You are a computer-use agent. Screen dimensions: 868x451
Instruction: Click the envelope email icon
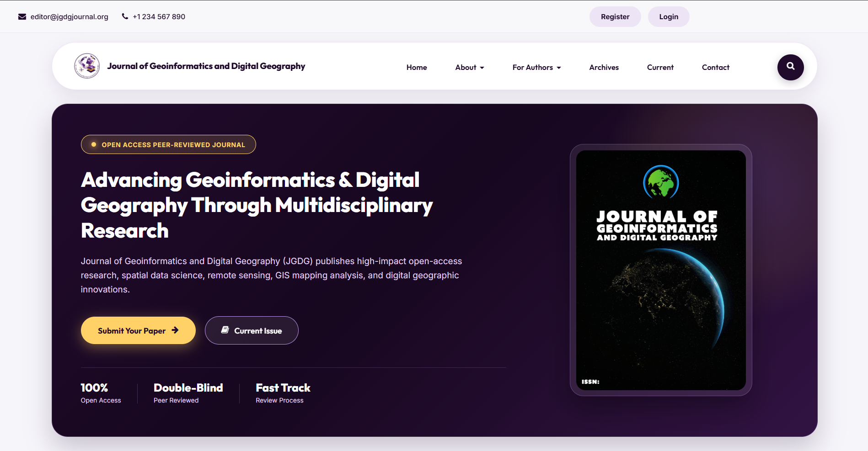tap(22, 17)
